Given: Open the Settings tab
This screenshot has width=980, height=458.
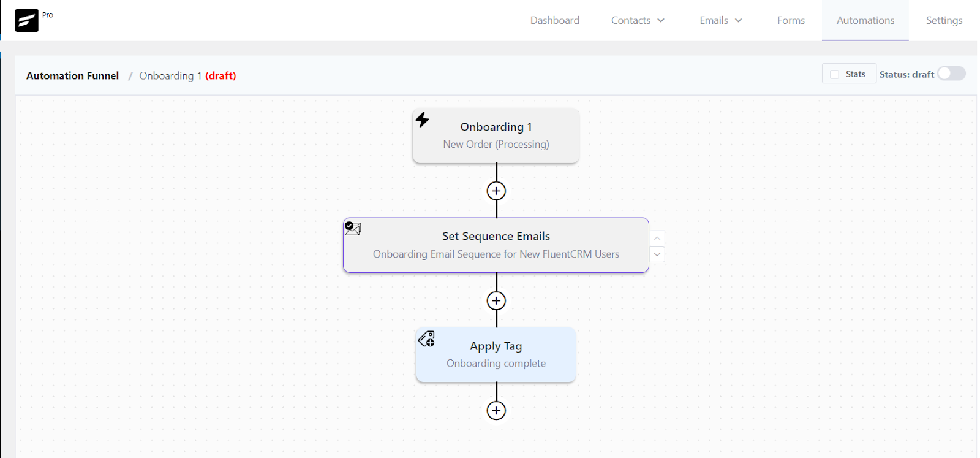Looking at the screenshot, I should (x=944, y=20).
